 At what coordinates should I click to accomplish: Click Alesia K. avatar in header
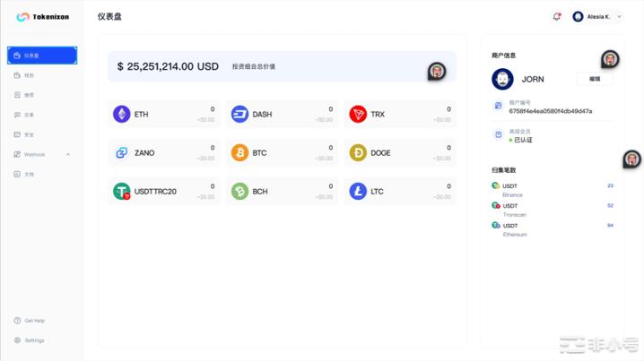tap(578, 16)
